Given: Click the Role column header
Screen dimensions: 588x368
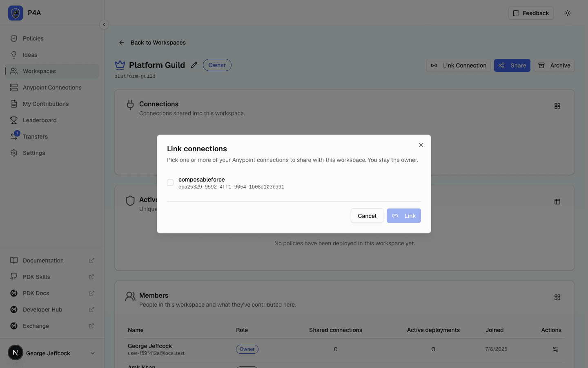Looking at the screenshot, I should coord(242,330).
